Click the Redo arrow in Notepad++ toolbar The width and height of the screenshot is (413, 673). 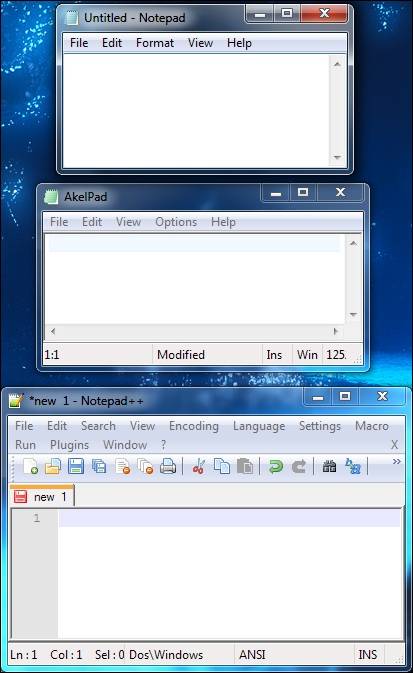coord(299,466)
